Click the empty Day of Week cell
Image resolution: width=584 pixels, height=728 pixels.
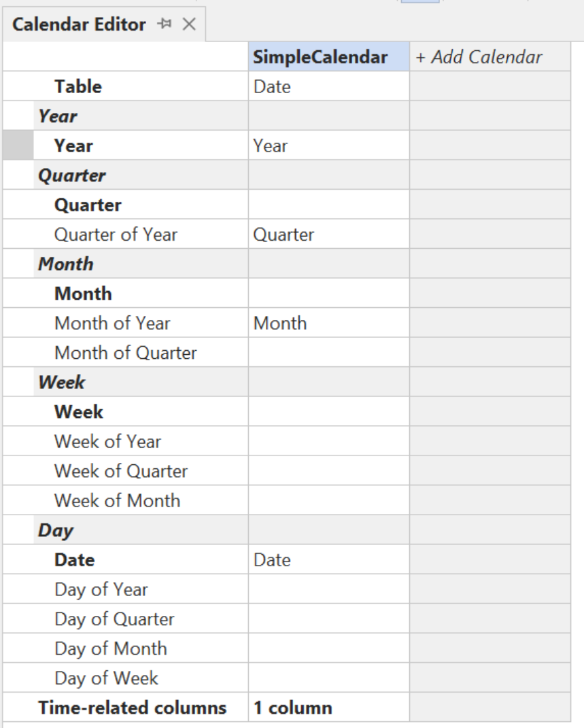click(x=329, y=678)
